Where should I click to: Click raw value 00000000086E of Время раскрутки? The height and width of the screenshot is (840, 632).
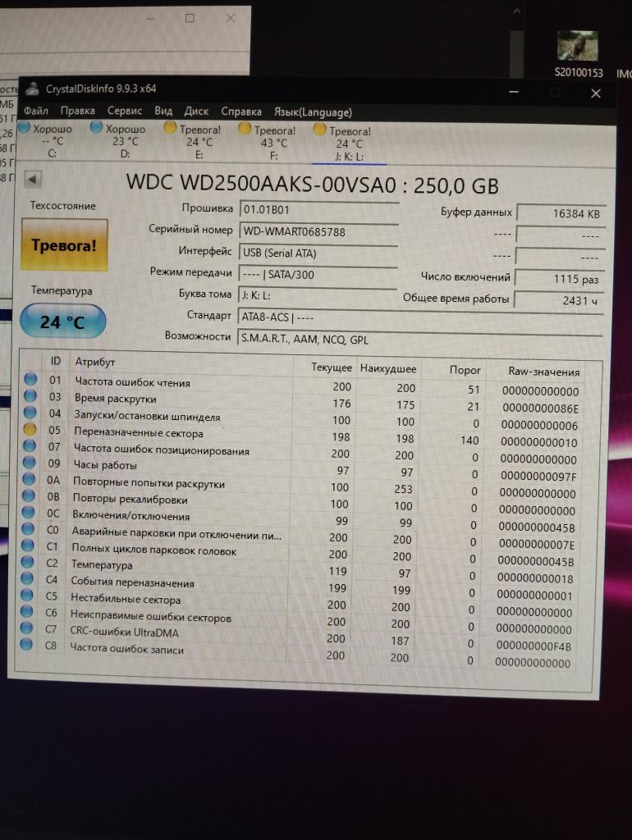click(x=540, y=409)
